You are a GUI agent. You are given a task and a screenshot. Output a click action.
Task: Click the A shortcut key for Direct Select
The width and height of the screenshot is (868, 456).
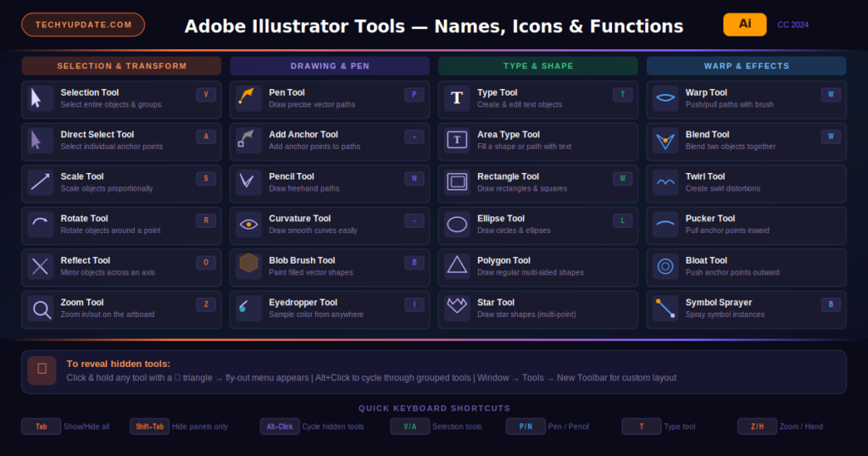coord(206,136)
